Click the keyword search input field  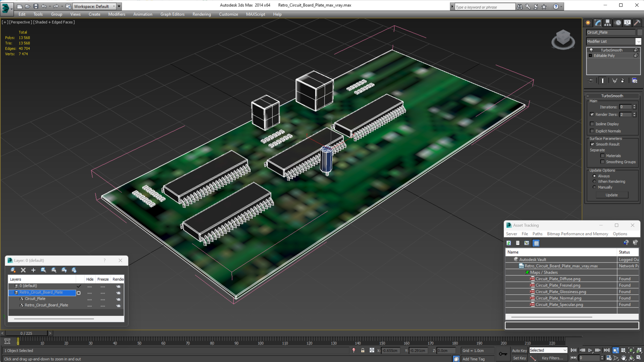click(x=485, y=7)
